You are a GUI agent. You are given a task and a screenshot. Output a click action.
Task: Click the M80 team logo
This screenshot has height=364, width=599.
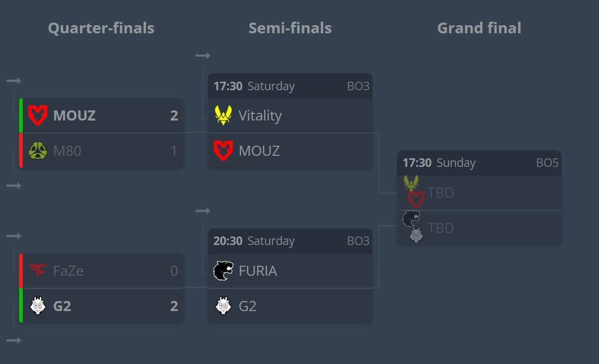38,151
